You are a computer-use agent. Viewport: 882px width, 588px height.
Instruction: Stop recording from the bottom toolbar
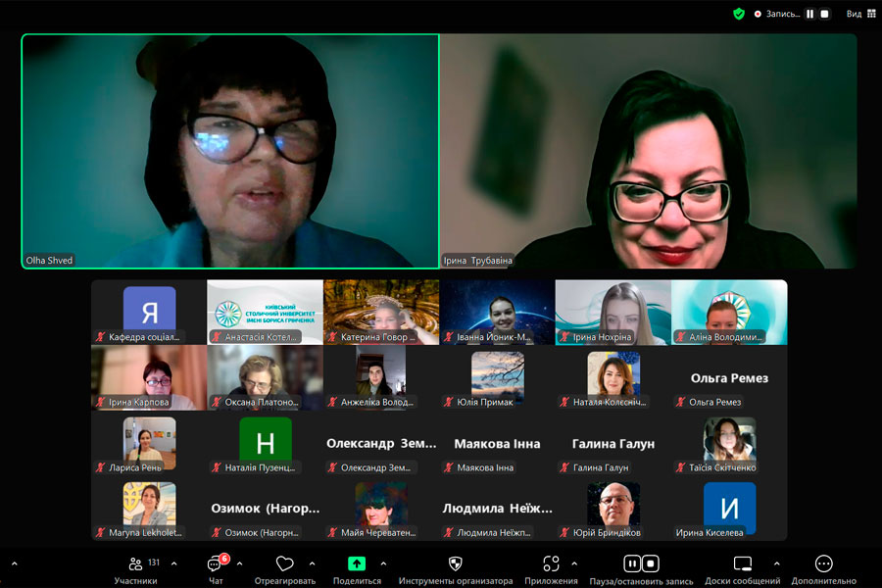[651, 563]
